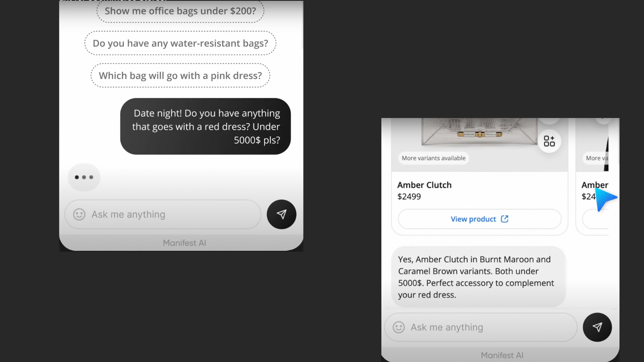This screenshot has height=362, width=644.
Task: Click the send arrow in right chat
Action: tap(597, 327)
